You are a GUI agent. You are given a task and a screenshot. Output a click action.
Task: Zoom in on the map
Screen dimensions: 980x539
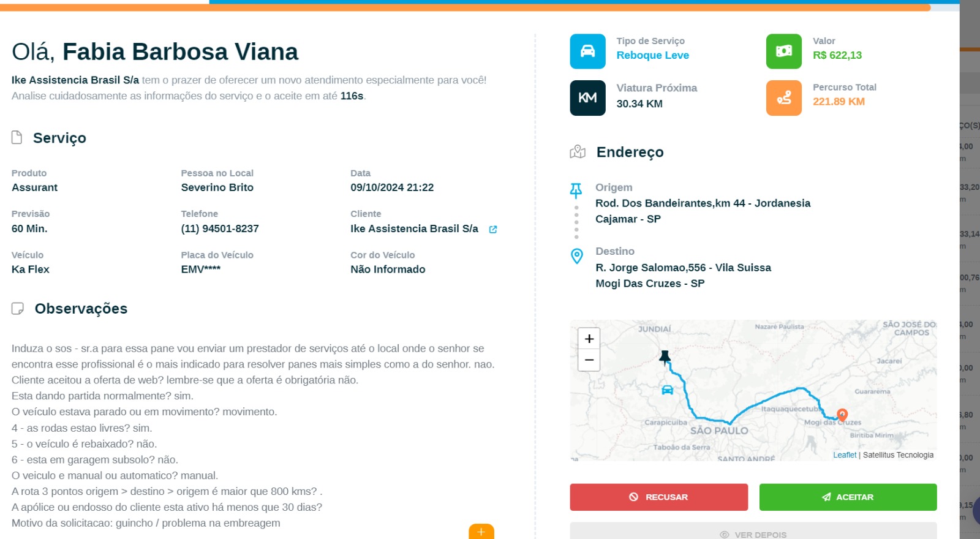[589, 339]
